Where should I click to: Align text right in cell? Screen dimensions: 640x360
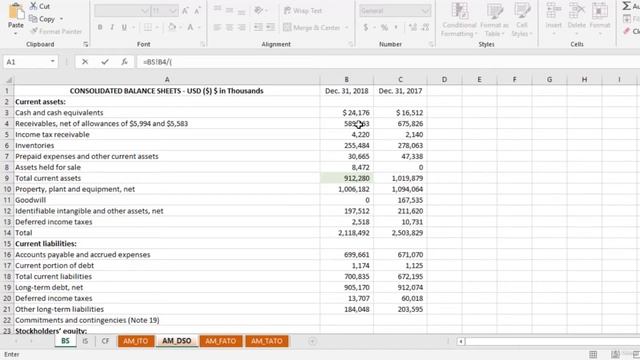[x=242, y=27]
